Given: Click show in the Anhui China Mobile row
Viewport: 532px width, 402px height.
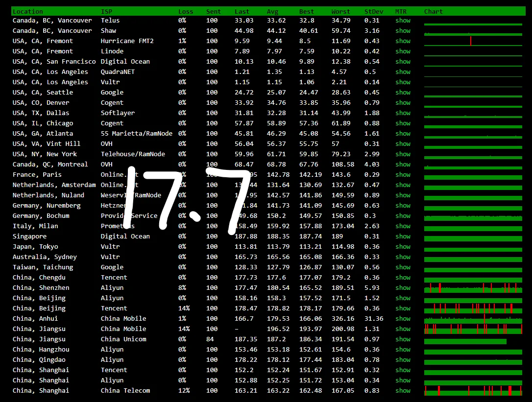Looking at the screenshot, I should (403, 319).
